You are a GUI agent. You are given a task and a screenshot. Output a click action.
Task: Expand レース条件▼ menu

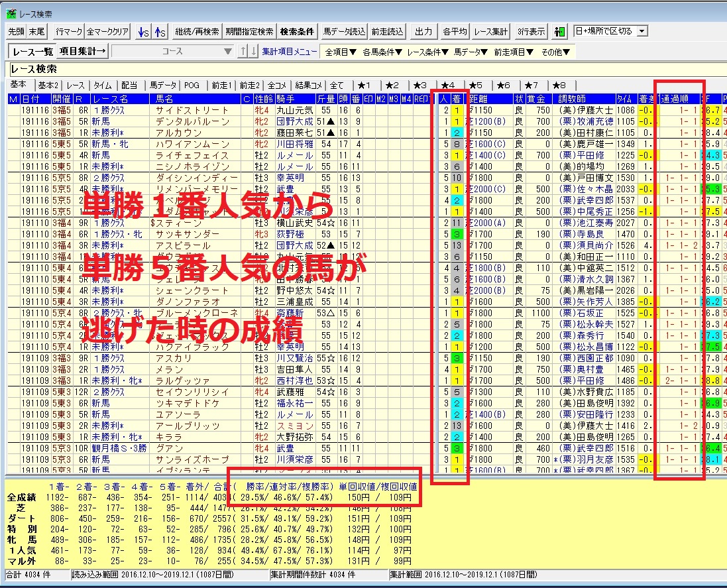pos(427,52)
